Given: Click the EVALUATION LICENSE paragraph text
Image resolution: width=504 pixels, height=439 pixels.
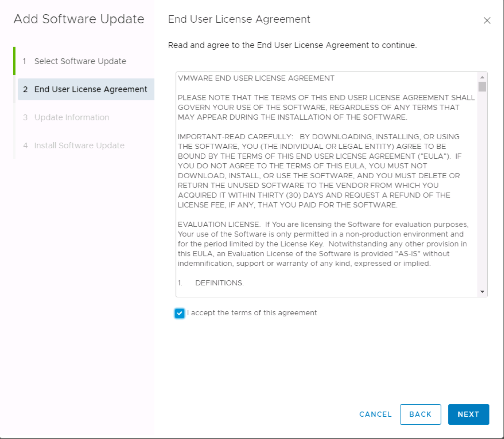Looking at the screenshot, I should click(323, 244).
